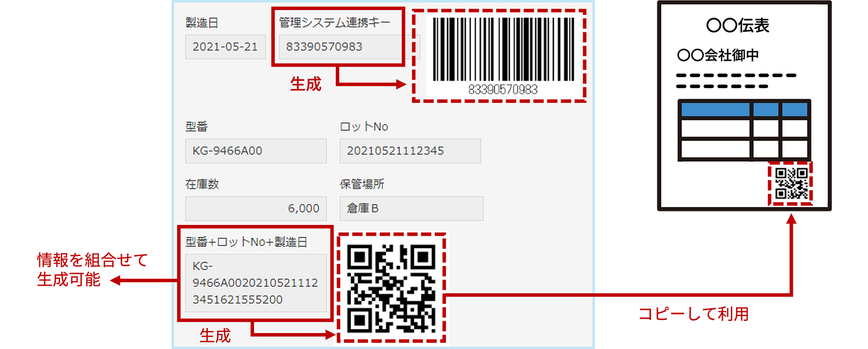868x349 pixels.
Task: Click the generated barcode image
Action: pyautogui.click(x=503, y=56)
